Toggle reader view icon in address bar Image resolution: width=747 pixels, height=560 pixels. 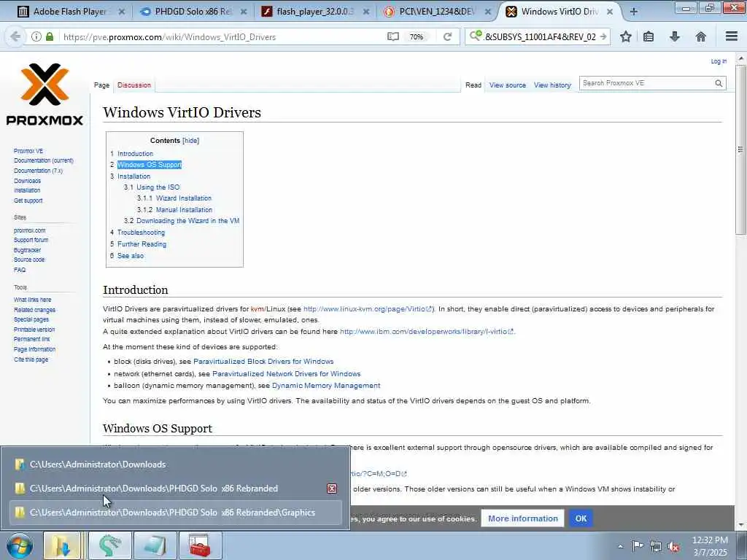pyautogui.click(x=392, y=36)
